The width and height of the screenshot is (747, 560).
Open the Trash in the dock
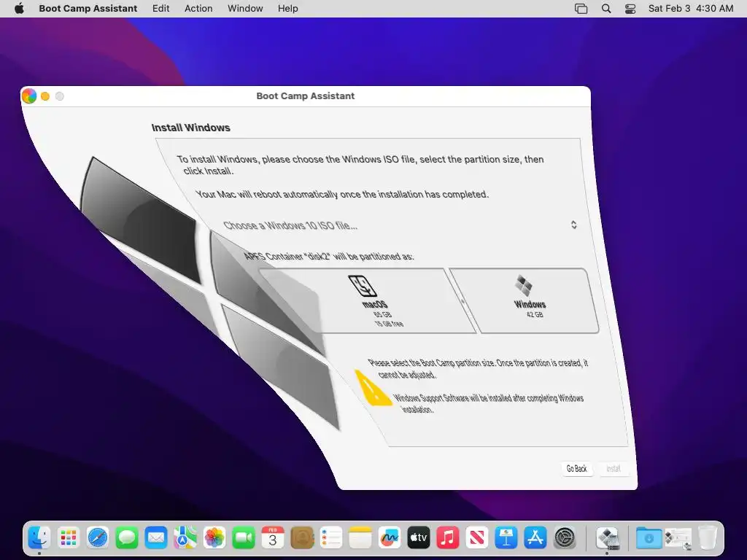(x=708, y=538)
